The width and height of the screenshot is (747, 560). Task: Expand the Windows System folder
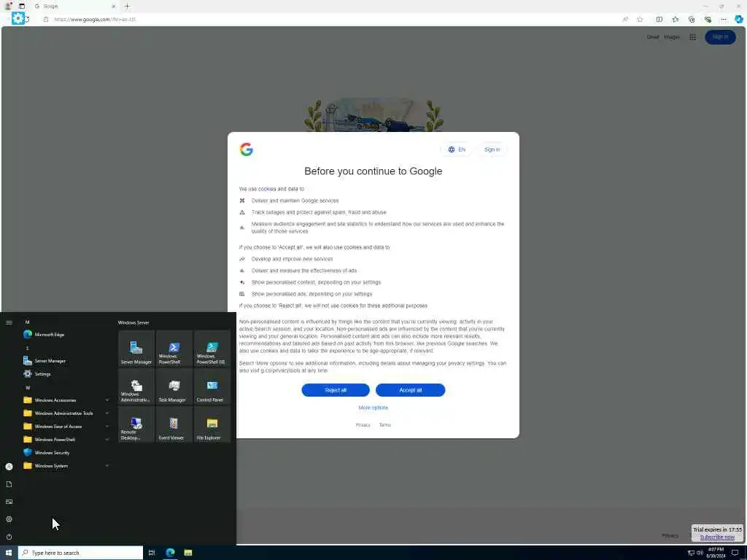tap(66, 466)
